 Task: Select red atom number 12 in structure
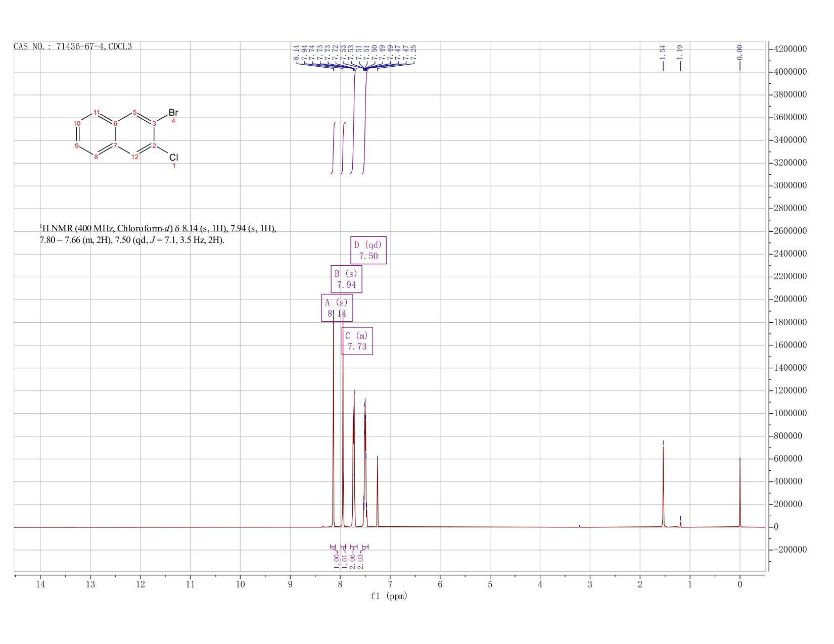click(135, 157)
